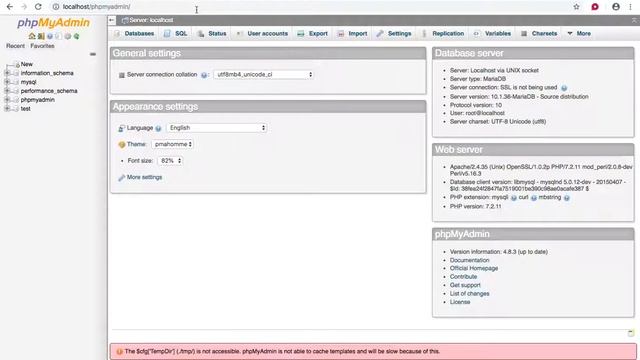Image resolution: width=640 pixels, height=360 pixels.
Task: Select the information_schema database name
Action: 47,73
